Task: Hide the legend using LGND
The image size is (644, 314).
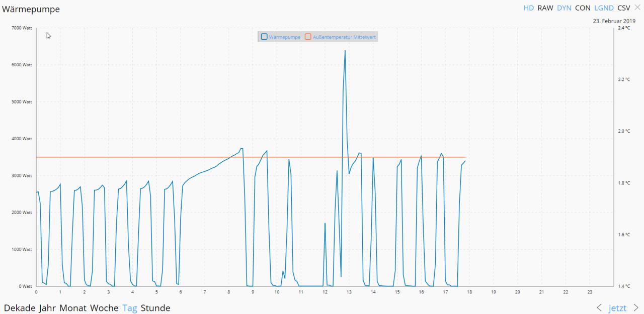Action: (603, 8)
